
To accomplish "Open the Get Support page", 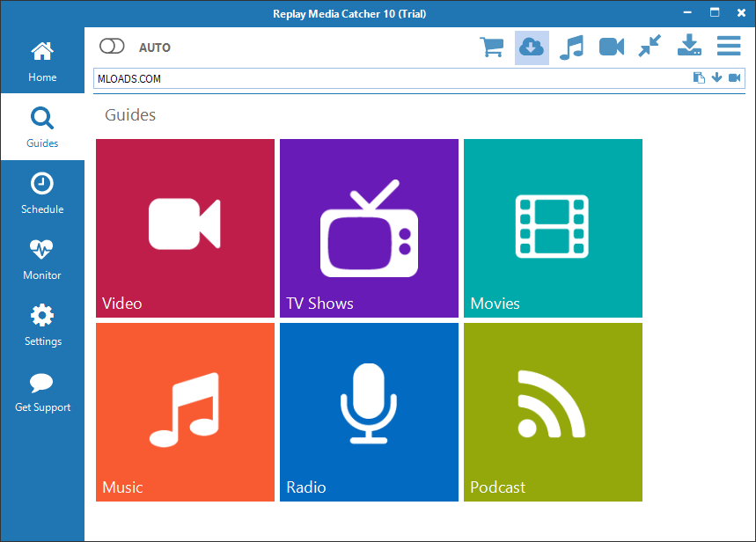I will coord(41,390).
